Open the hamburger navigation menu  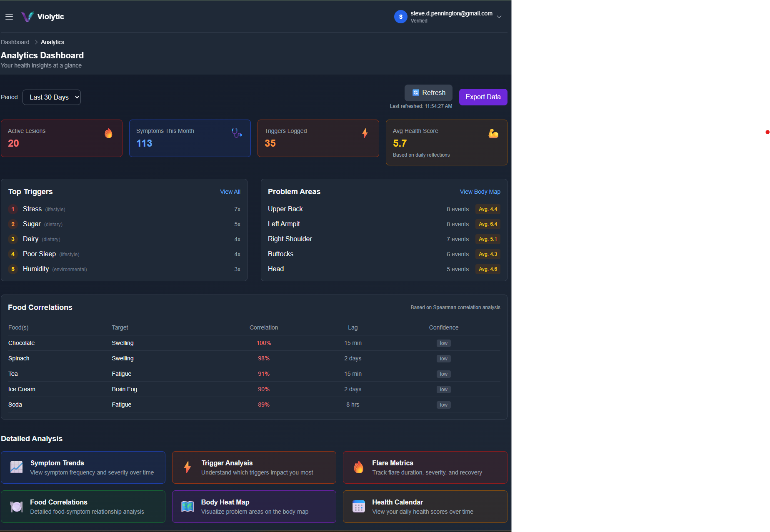[9, 17]
